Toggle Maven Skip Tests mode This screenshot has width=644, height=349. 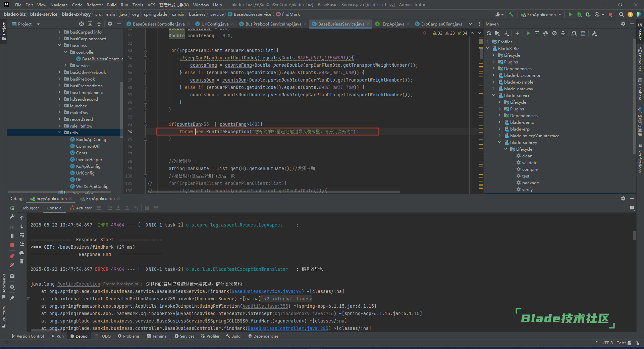(x=554, y=33)
